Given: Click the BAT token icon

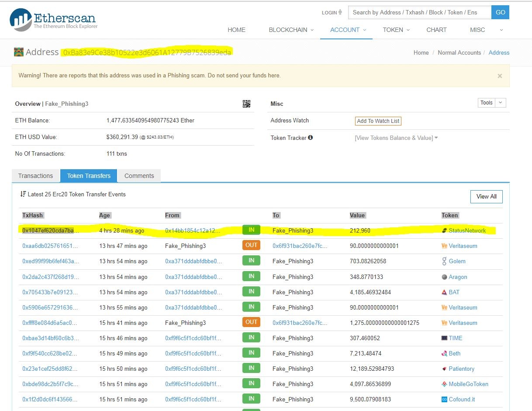Looking at the screenshot, I should 445,292.
